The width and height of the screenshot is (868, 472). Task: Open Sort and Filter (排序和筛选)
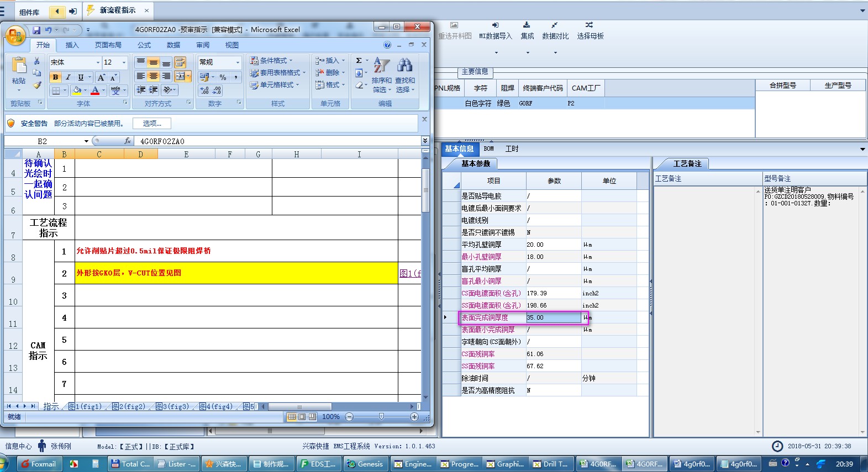(x=382, y=75)
